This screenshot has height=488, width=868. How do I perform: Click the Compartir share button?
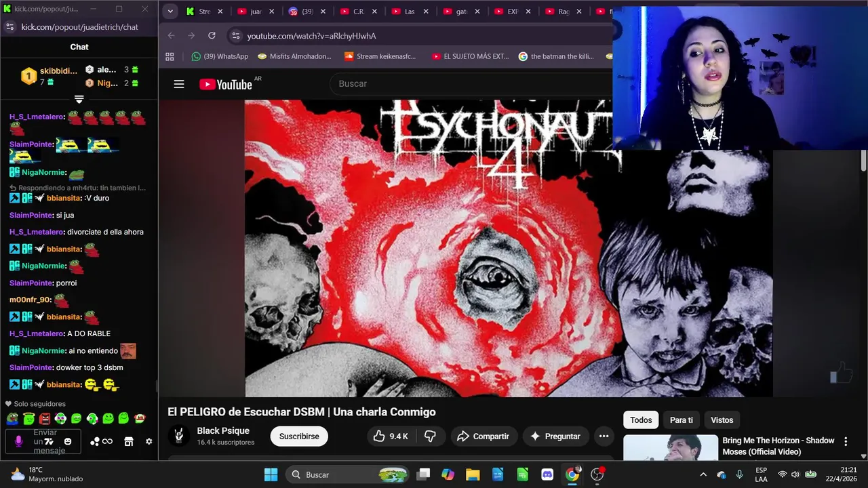pos(483,436)
